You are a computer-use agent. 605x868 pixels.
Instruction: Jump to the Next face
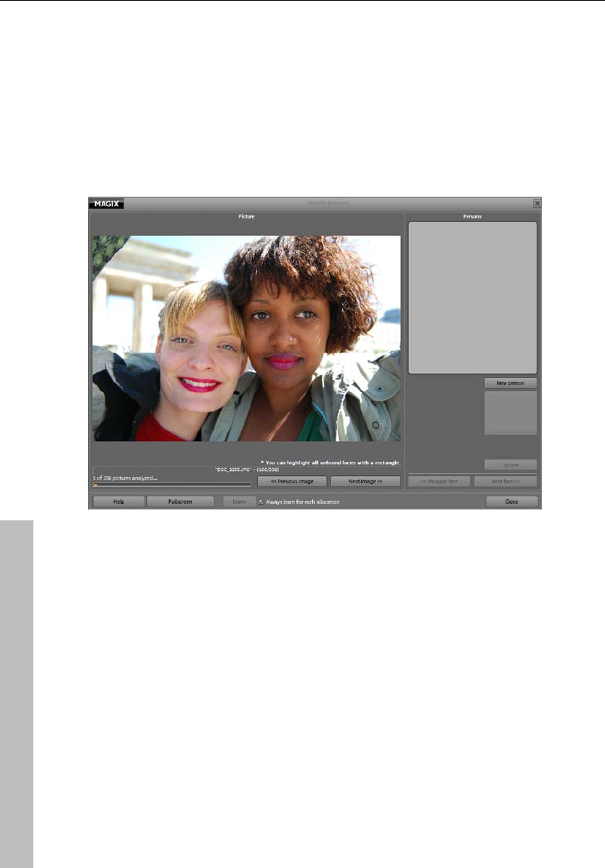505,482
